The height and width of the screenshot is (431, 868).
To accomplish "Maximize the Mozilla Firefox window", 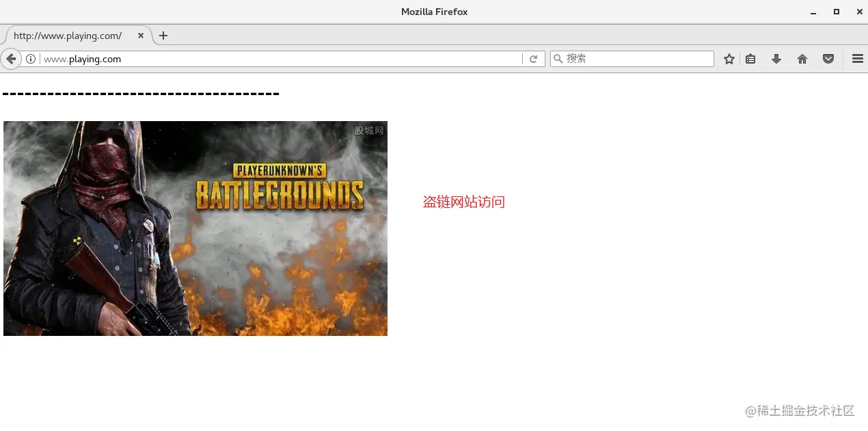I will tap(837, 12).
